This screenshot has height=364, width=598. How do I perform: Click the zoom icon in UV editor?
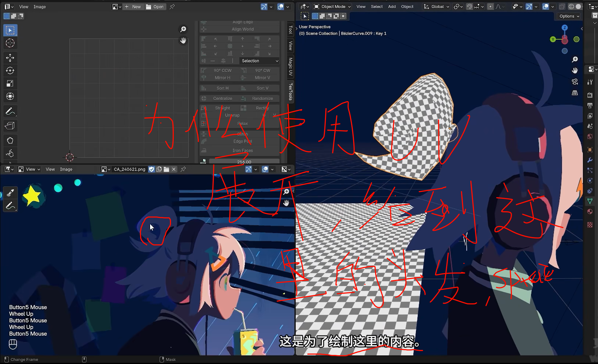pos(183,29)
